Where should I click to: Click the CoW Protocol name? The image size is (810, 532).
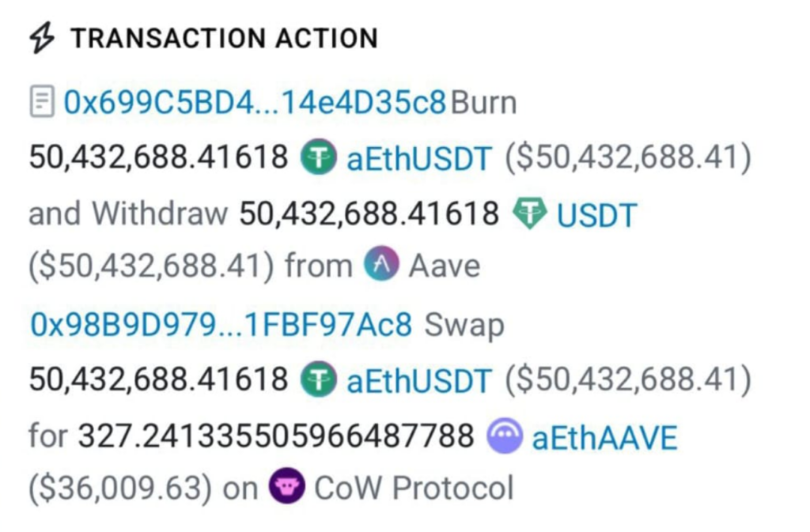414,488
